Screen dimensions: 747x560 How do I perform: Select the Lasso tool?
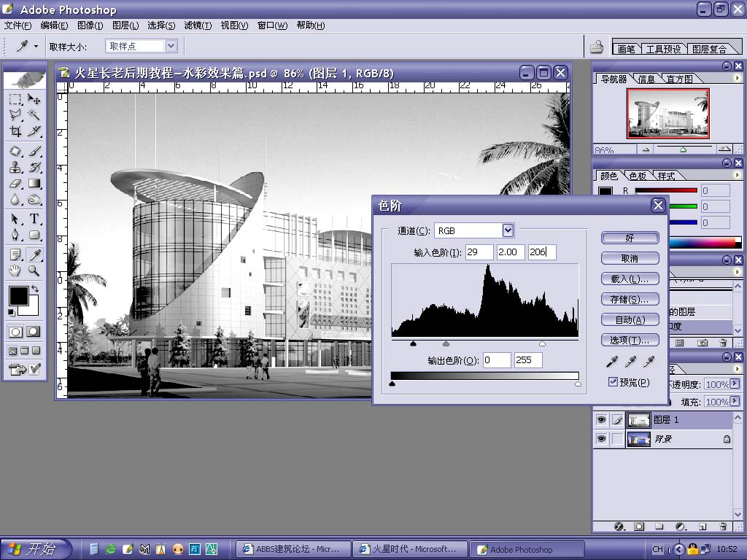click(15, 114)
